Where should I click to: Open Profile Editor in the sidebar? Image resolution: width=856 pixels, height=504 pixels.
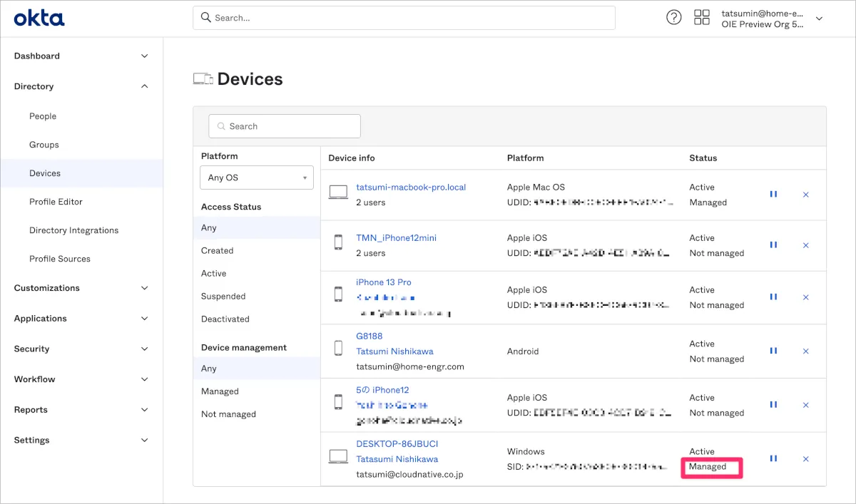click(x=56, y=202)
